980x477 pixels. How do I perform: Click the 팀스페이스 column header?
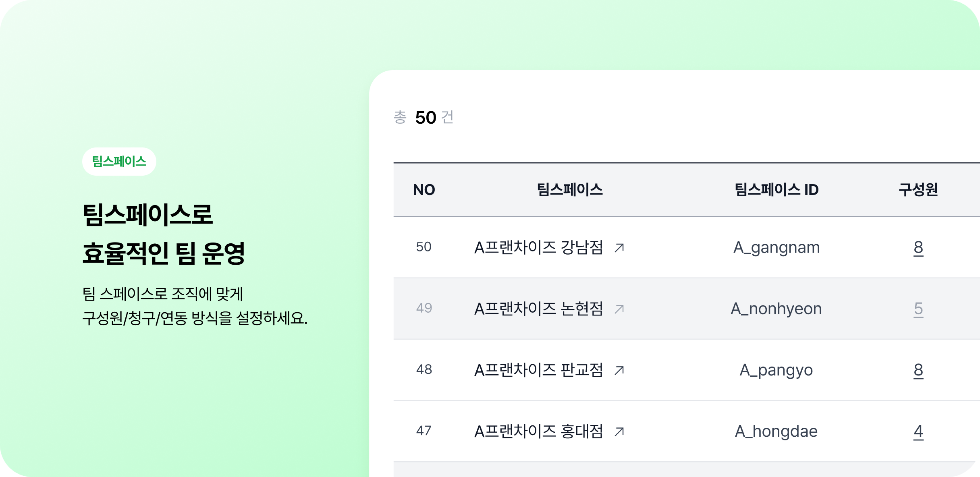[570, 189]
